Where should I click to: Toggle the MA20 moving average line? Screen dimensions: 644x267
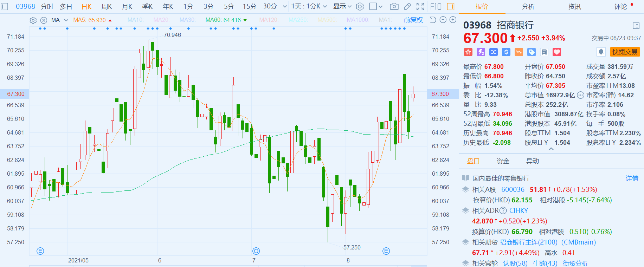tap(161, 20)
